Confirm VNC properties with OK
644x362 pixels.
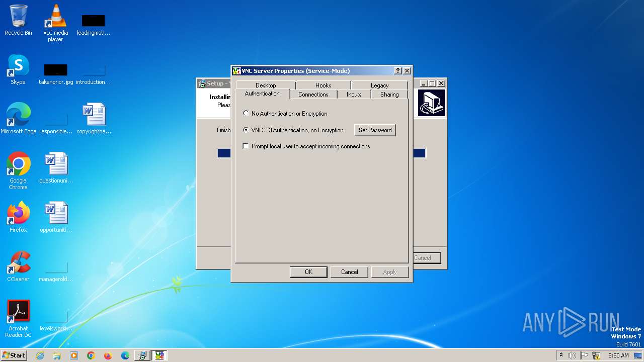coord(308,271)
